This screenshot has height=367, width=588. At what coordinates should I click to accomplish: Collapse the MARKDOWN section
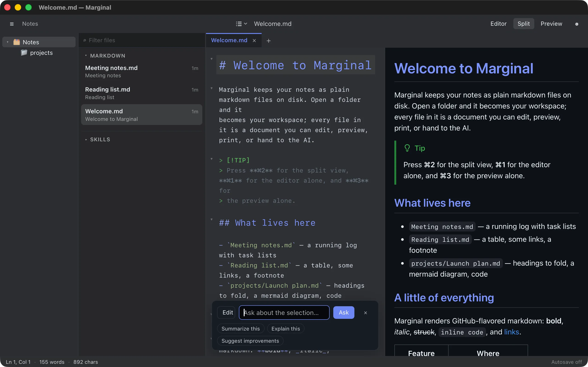[x=86, y=56]
